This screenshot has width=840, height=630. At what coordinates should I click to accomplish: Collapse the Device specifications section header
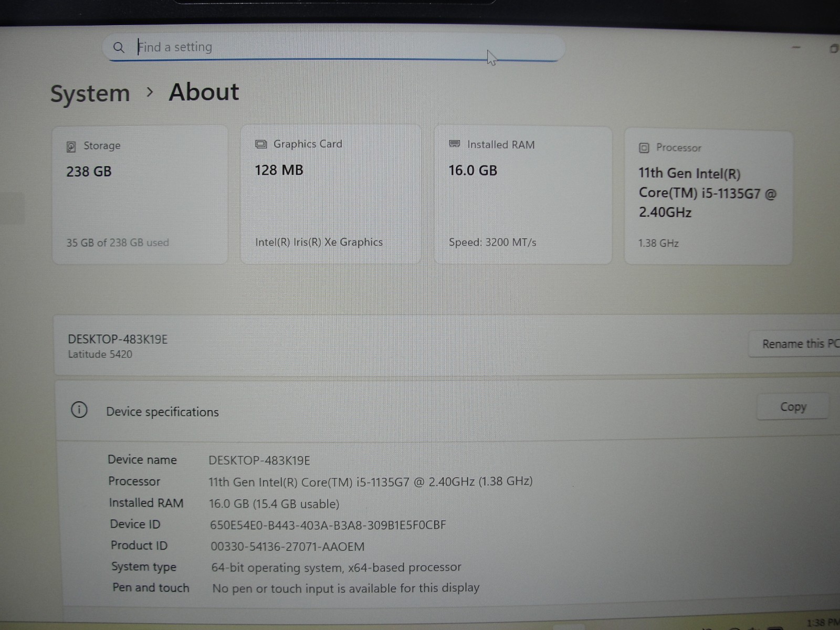(x=447, y=411)
